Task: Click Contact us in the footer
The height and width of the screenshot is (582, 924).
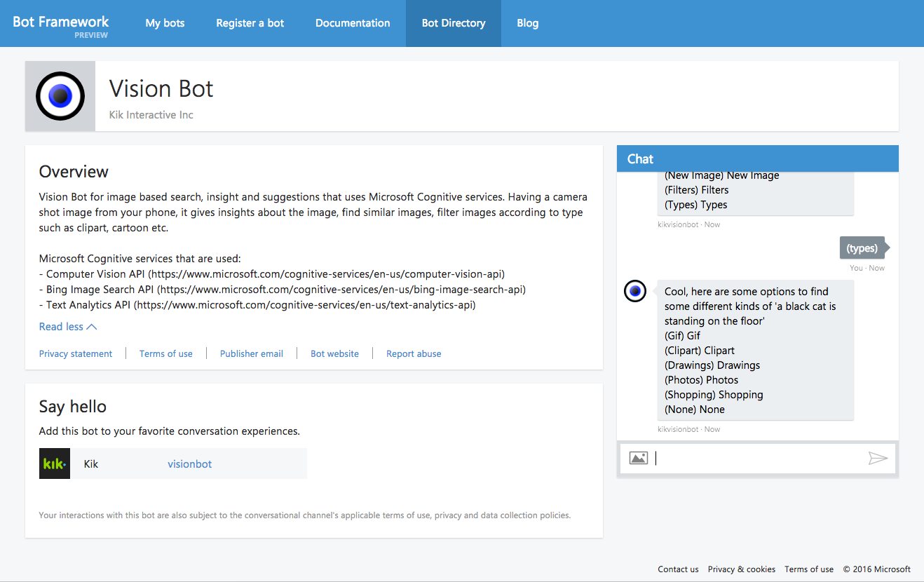Action: [678, 569]
